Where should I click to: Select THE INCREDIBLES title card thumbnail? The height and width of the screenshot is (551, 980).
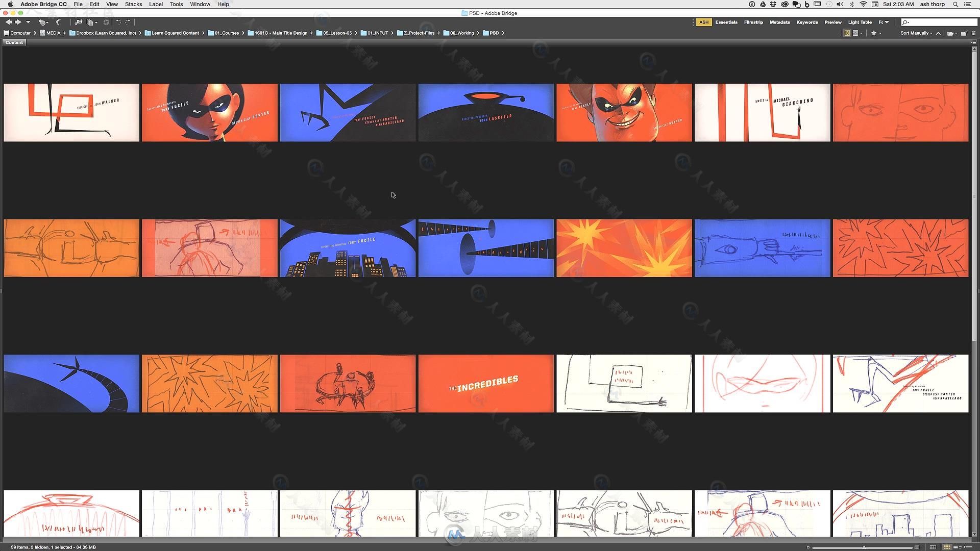click(486, 384)
